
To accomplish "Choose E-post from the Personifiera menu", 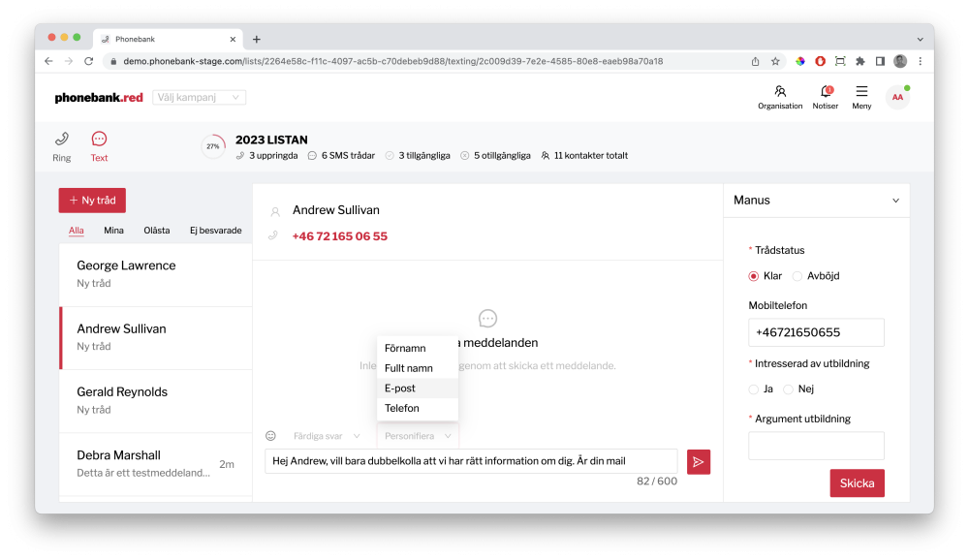I will click(x=400, y=388).
